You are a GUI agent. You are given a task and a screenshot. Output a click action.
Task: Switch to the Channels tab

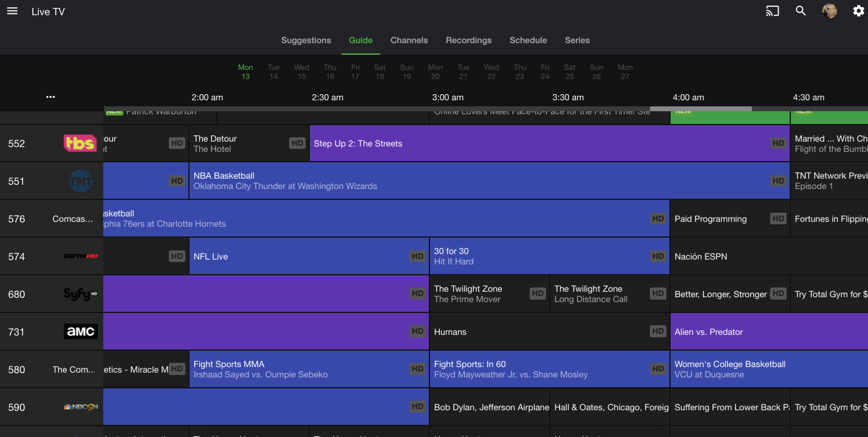409,40
